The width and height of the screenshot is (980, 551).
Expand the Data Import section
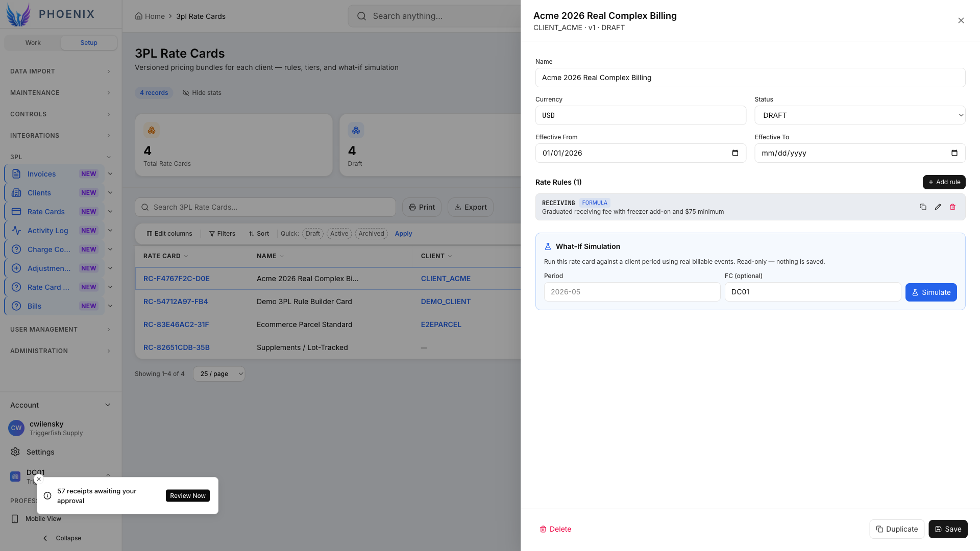coord(60,71)
